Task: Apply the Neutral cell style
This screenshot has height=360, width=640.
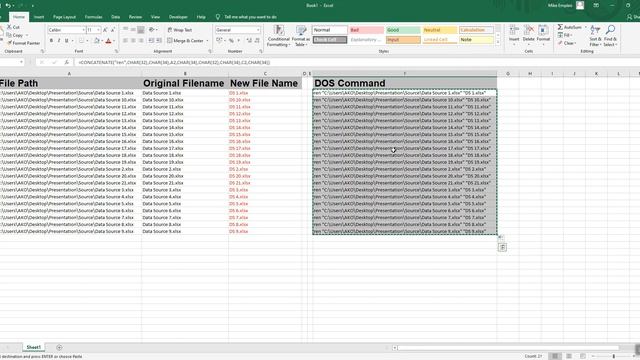Action: [440, 30]
